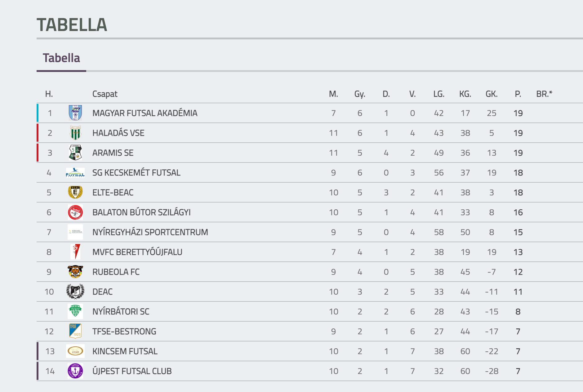Click the GK. goal difference header
This screenshot has width=583, height=392.
[492, 94]
